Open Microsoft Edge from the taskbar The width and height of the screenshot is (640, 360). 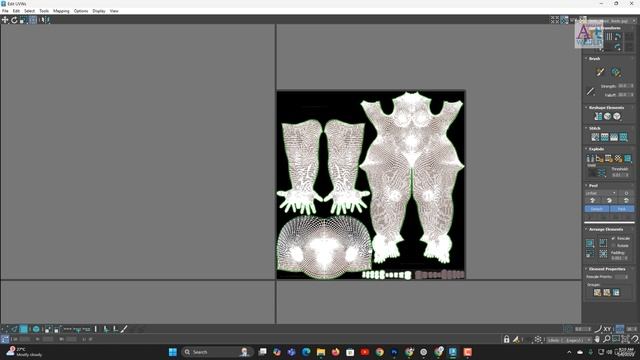306,352
